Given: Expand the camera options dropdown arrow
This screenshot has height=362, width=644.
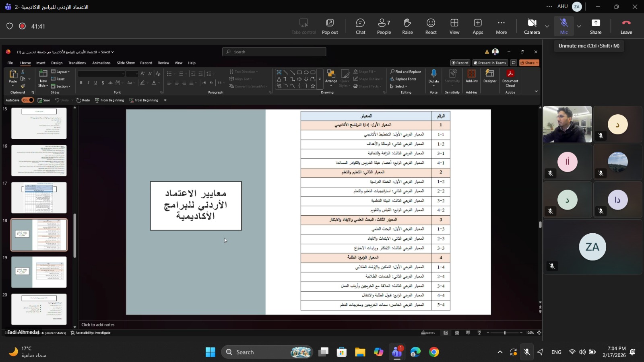Looking at the screenshot, I should [547, 27].
